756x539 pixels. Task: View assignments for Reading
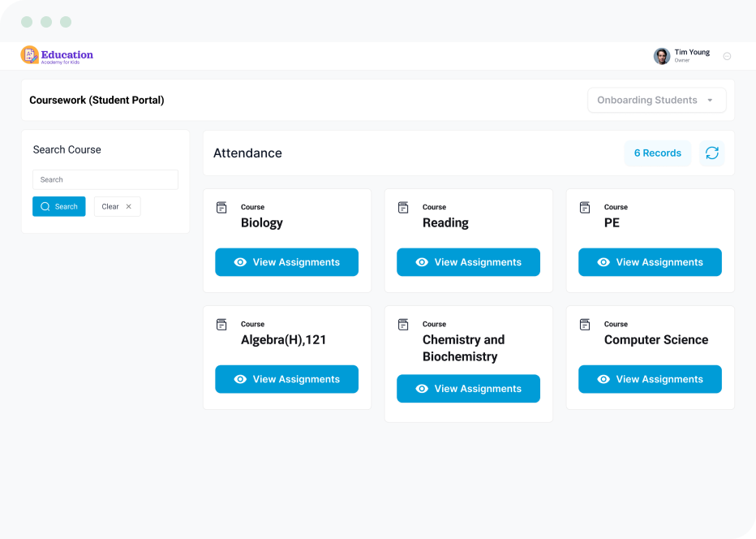468,262
